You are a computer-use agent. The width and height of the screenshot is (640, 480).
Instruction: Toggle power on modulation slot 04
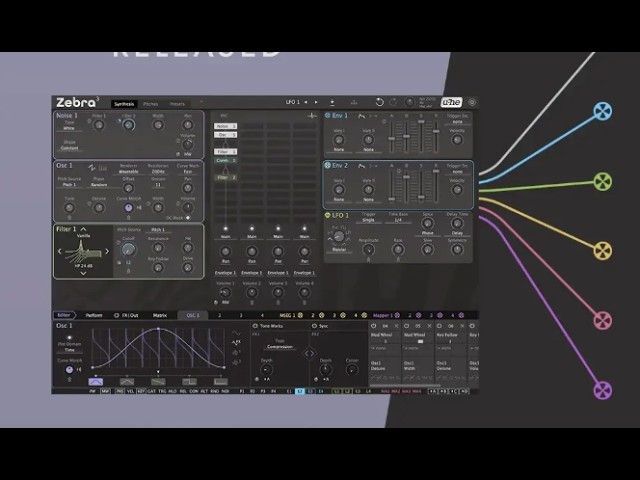(x=373, y=326)
